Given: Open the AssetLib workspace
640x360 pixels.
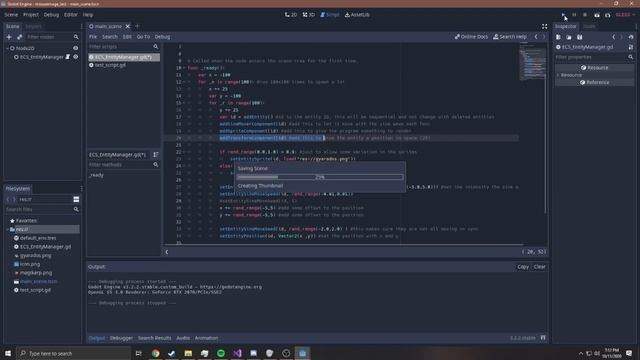Looking at the screenshot, I should [x=357, y=15].
